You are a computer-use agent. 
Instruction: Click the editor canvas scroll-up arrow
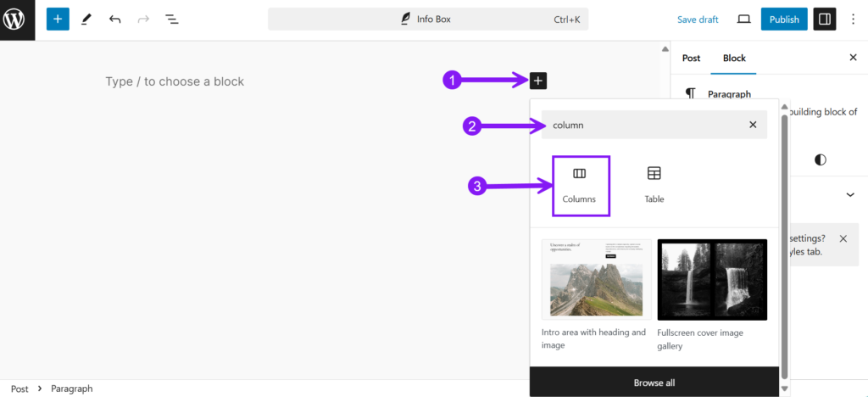pyautogui.click(x=665, y=49)
